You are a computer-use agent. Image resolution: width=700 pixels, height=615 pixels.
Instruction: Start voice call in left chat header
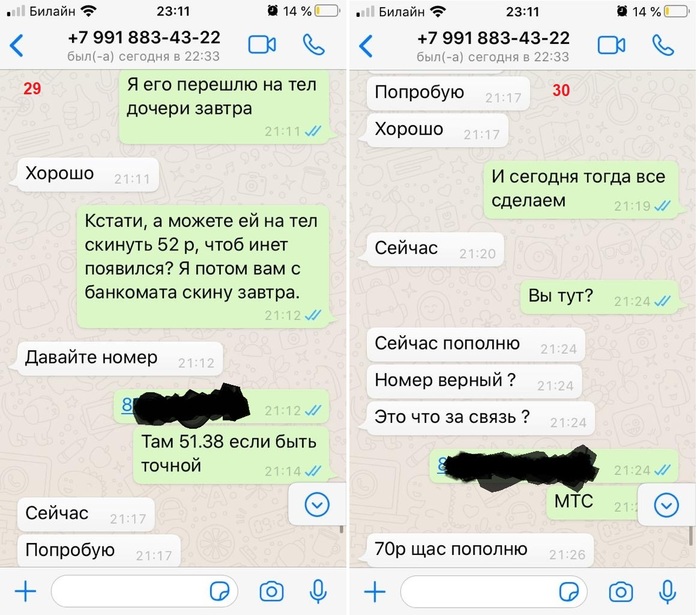click(x=313, y=45)
